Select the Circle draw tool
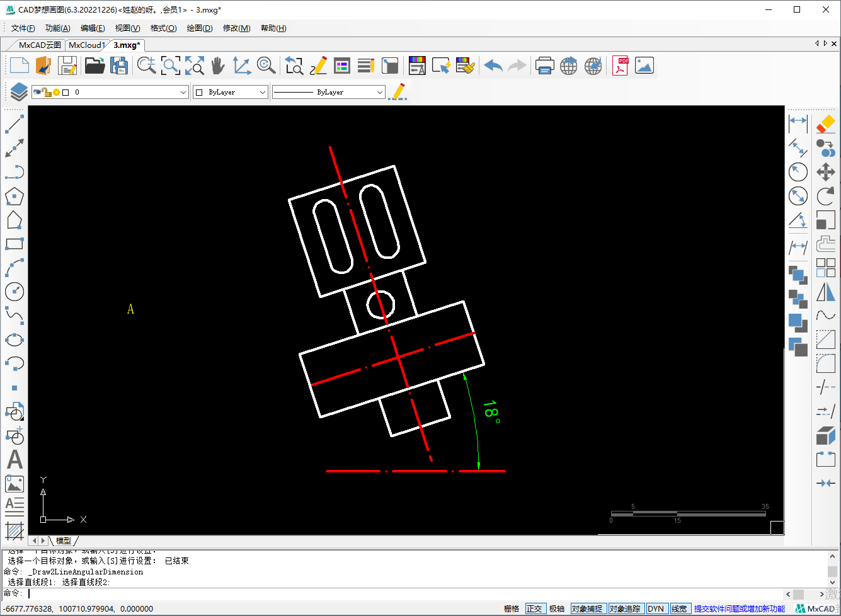 (14, 291)
